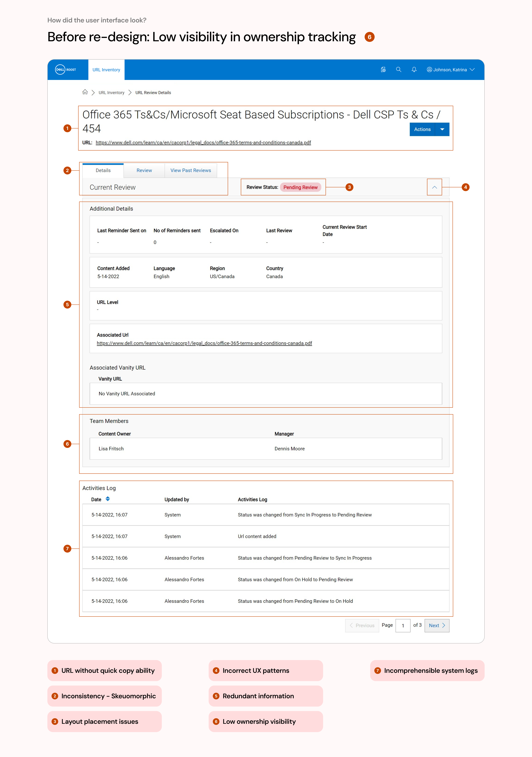Click the Pending Review status badge
532x757 pixels.
pyautogui.click(x=300, y=187)
